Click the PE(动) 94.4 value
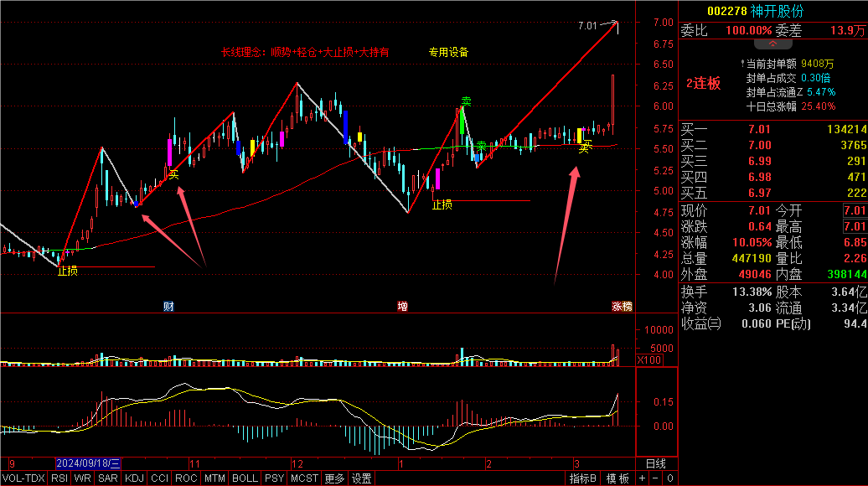The width and height of the screenshot is (868, 486). (x=855, y=323)
